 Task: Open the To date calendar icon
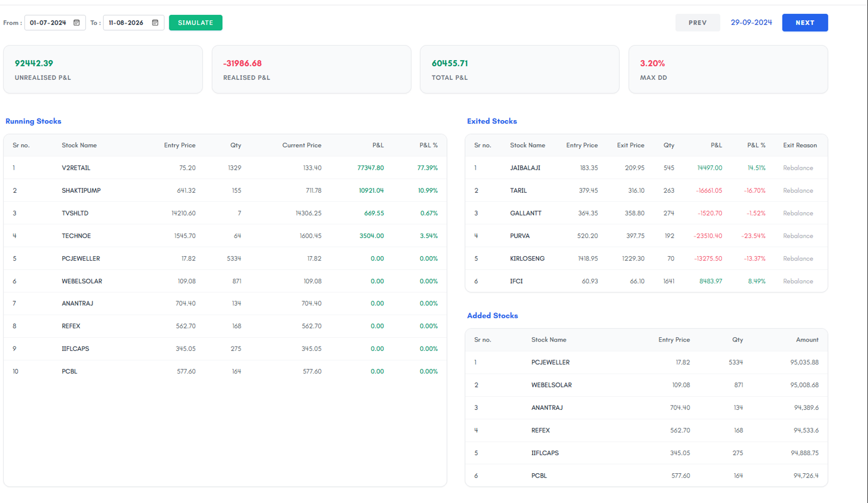[155, 23]
